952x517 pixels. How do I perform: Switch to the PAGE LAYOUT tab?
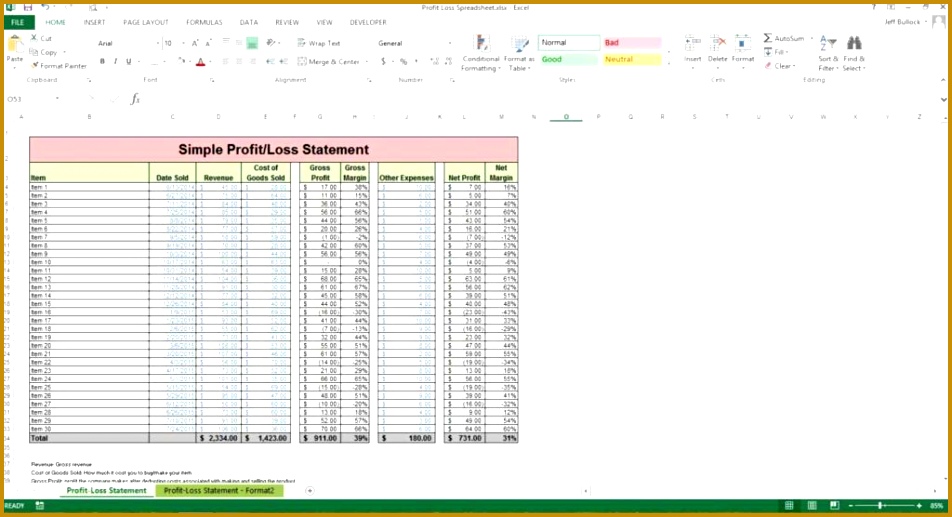[x=146, y=22]
